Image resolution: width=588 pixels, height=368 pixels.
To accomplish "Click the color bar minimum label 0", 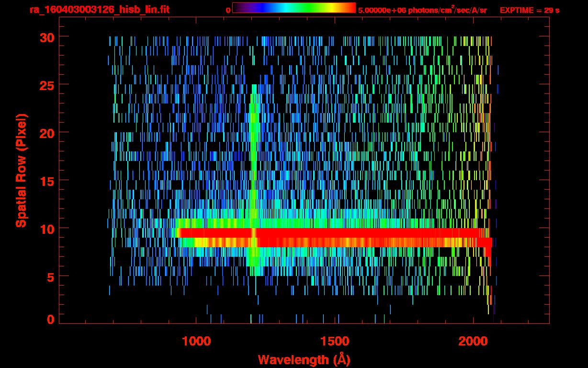I will (x=228, y=10).
